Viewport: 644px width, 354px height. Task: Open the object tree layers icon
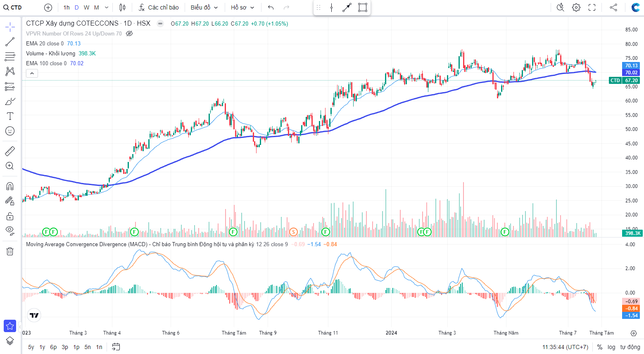coord(10,341)
